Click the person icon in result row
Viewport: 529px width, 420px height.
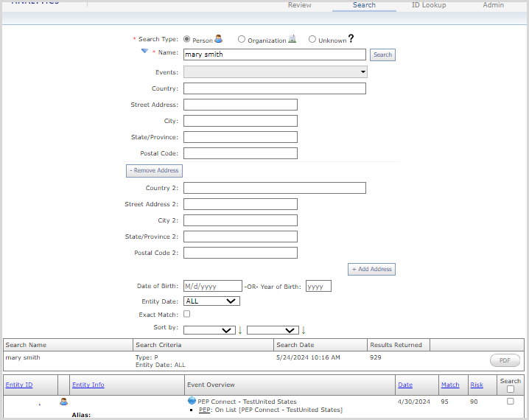[63, 402]
